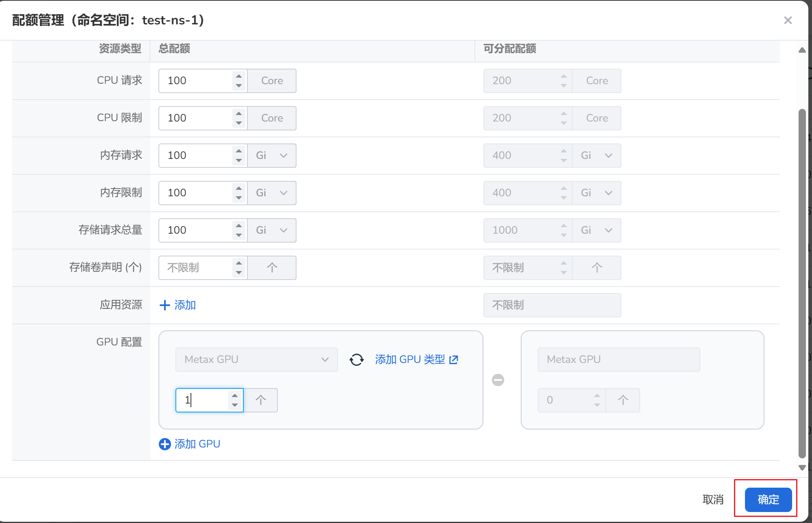Decrease 存储卷声明 count value
The width and height of the screenshot is (812, 523).
click(x=239, y=273)
